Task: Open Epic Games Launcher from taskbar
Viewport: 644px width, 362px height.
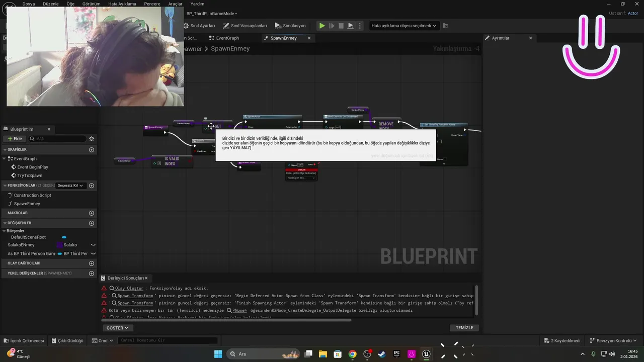Action: 396,354
